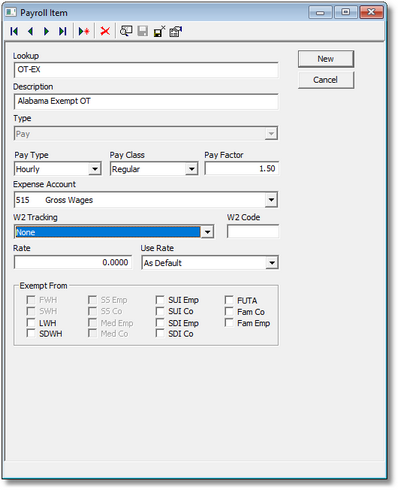Check the SUI Emp exempt checkbox
This screenshot has width=398, height=490.
click(160, 300)
